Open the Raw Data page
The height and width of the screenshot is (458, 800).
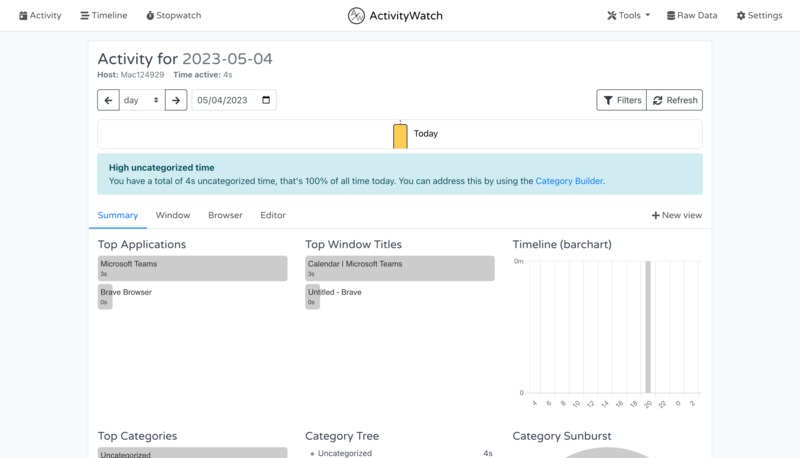(692, 15)
